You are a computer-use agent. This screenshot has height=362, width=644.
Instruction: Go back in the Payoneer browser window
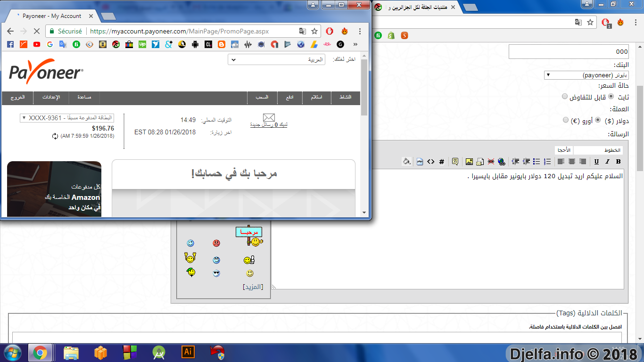[10, 31]
